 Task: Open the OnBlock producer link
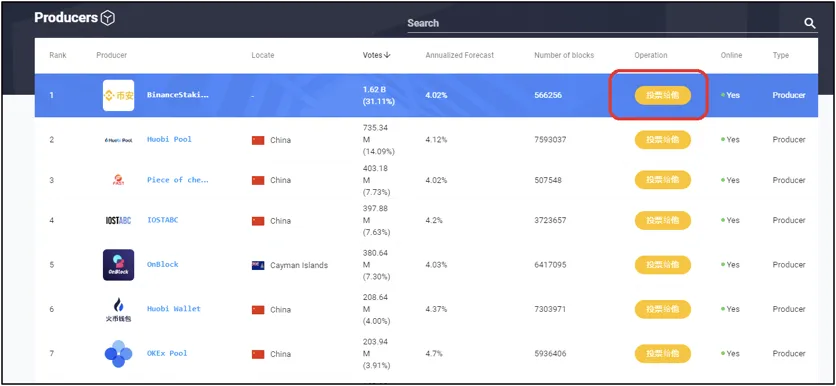point(163,264)
